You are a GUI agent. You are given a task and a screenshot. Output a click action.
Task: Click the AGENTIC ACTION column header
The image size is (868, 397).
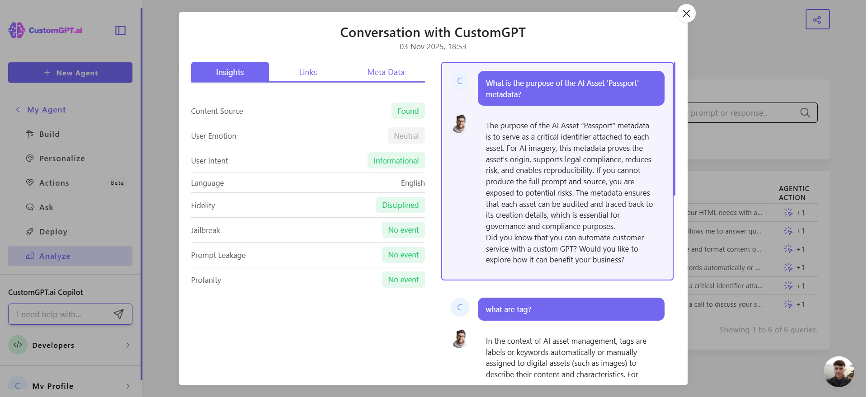[794, 193]
